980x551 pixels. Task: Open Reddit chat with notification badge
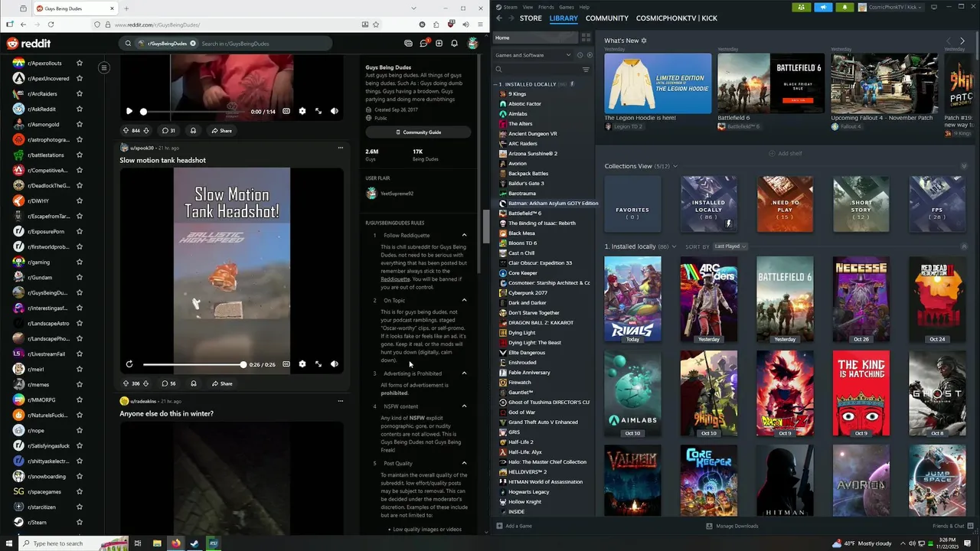coord(423,44)
